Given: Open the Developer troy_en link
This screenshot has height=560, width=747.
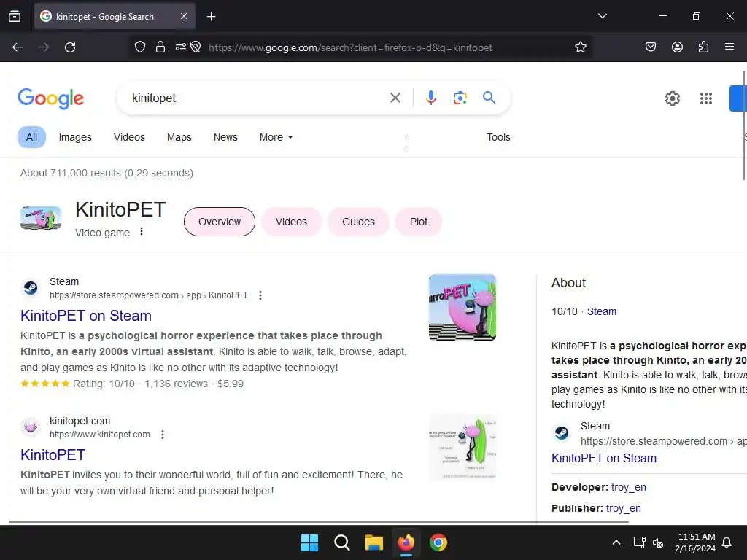Looking at the screenshot, I should point(628,487).
